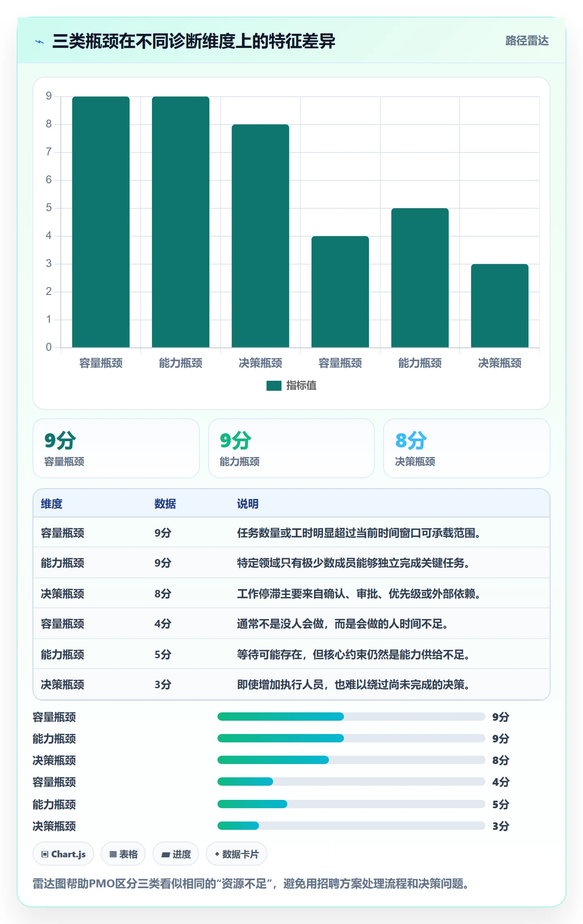583x924 pixels.
Task: Click the 能力瓶颈 progress bar showing 5分
Action: click(x=351, y=804)
